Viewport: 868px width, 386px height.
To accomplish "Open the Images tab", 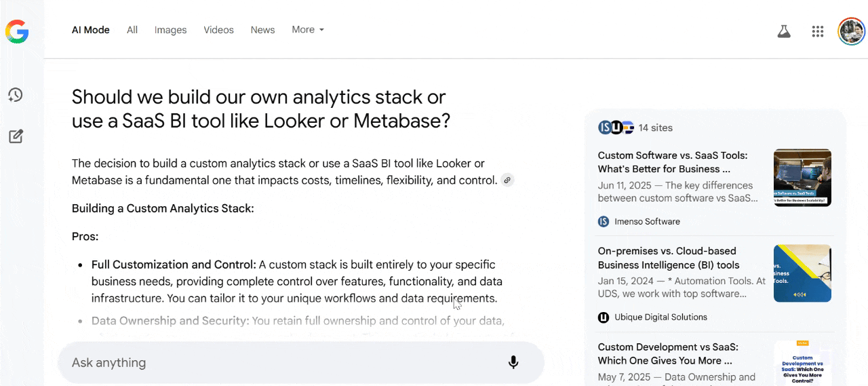I will coord(170,30).
